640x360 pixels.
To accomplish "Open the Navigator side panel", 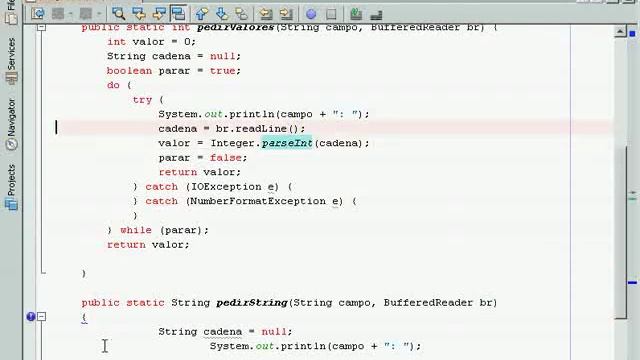I will click(11, 124).
